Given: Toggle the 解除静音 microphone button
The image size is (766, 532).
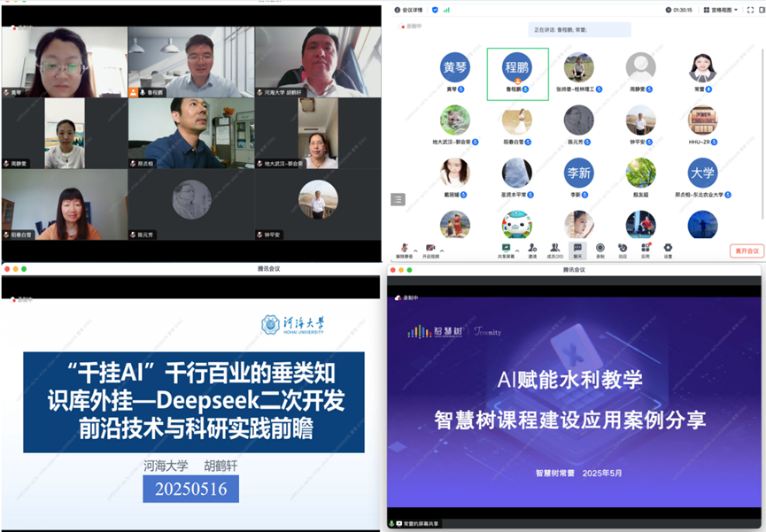Looking at the screenshot, I should point(404,249).
